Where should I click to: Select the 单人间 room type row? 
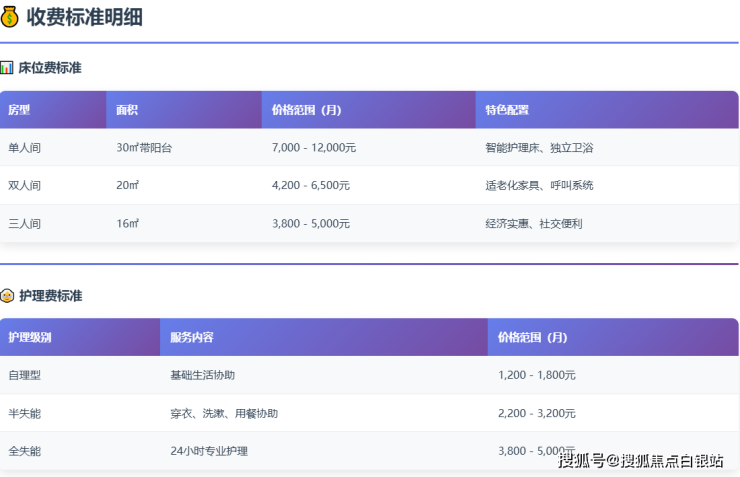click(x=25, y=148)
